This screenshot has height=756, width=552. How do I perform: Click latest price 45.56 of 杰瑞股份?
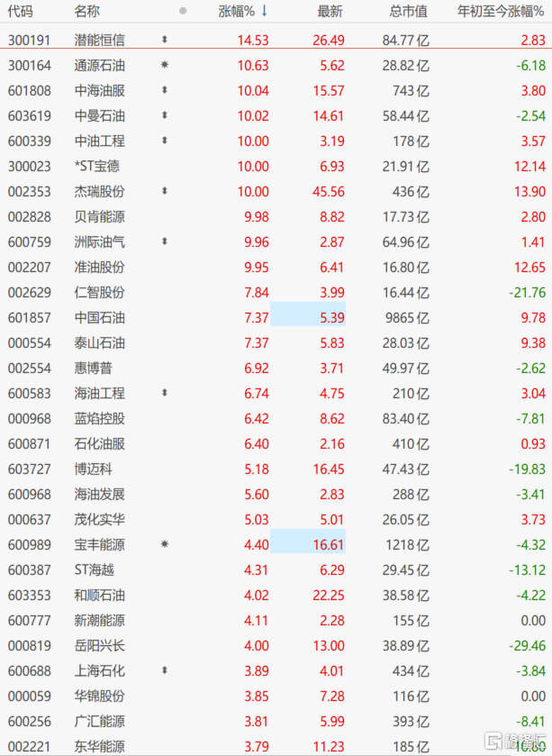329,191
